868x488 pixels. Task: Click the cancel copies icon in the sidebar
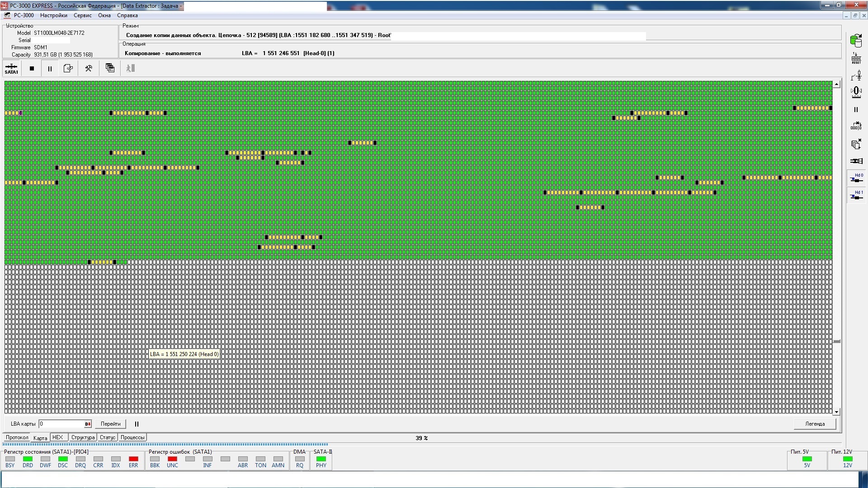pyautogui.click(x=856, y=144)
